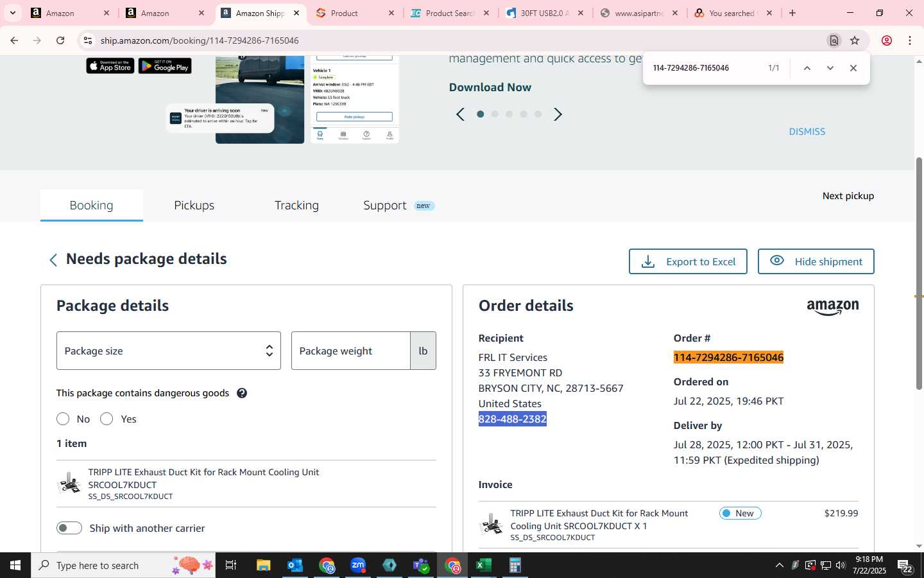Show the next carousel slide

tap(558, 114)
